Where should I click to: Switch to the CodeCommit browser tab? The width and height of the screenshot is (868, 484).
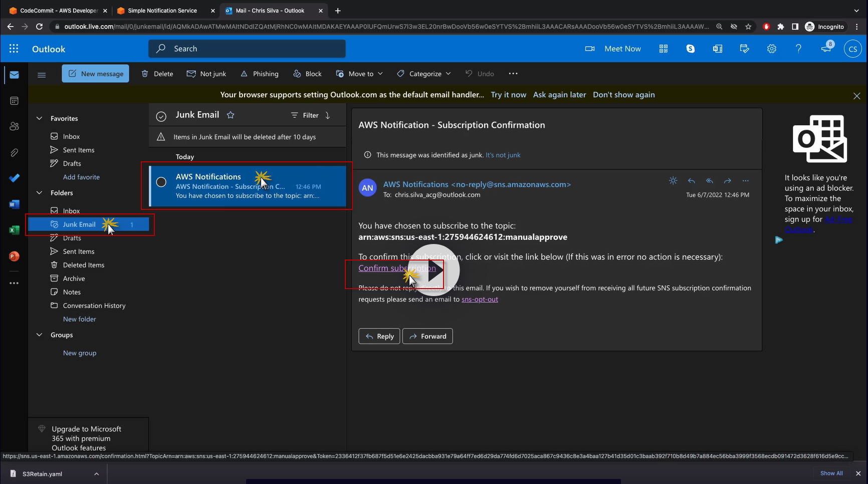(58, 11)
